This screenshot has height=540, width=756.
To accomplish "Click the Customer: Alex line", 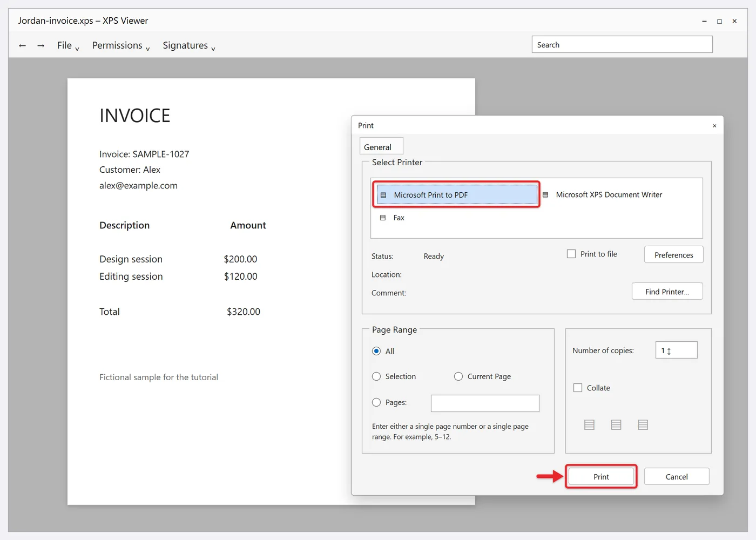I will pyautogui.click(x=130, y=170).
